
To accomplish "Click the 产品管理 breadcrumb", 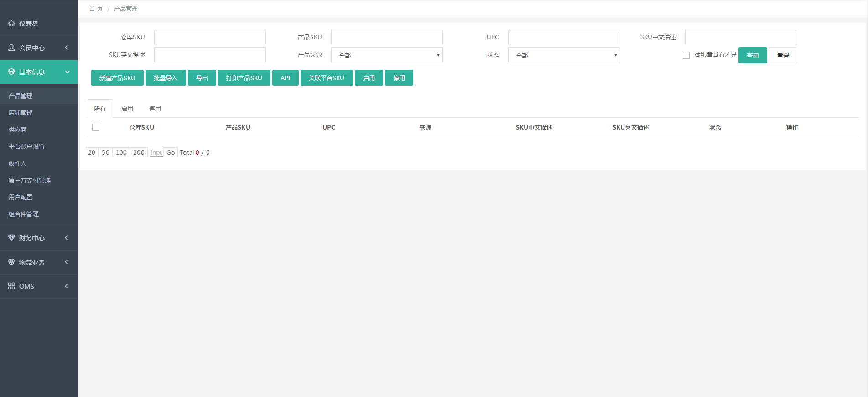I will pos(126,9).
